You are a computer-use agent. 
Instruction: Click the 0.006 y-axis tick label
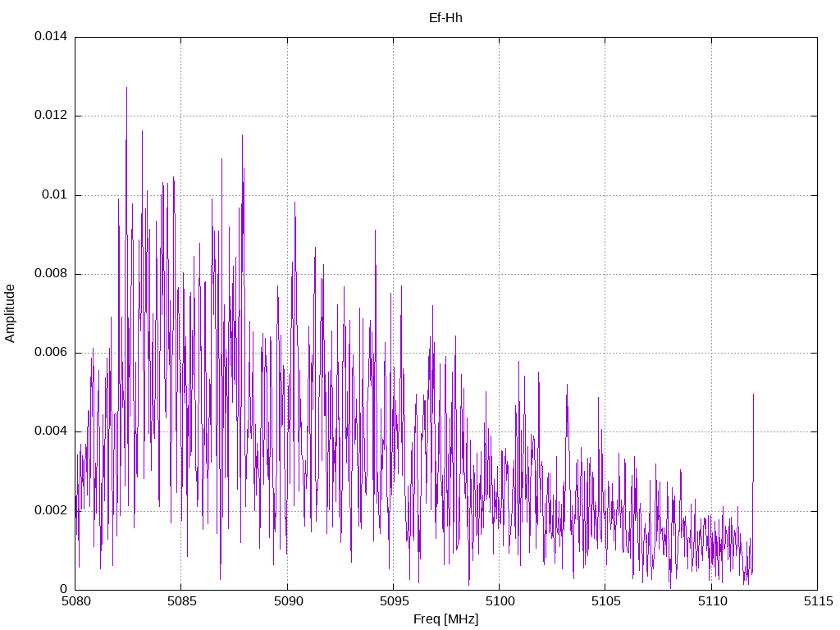(x=51, y=352)
